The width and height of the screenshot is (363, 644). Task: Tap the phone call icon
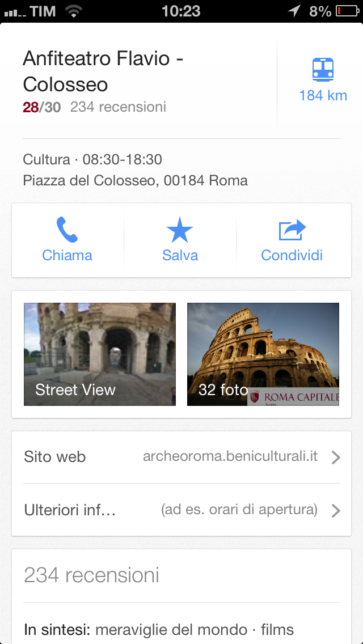click(x=67, y=230)
